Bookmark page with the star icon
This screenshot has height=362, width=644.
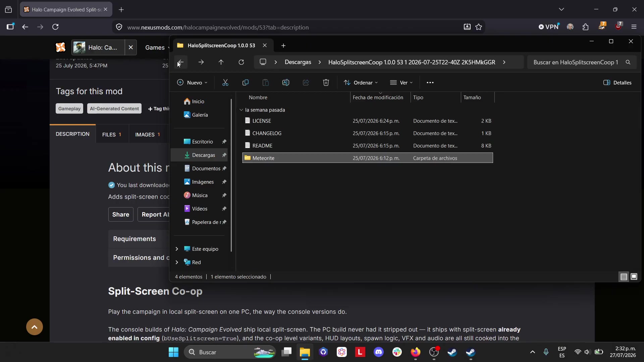point(479,27)
